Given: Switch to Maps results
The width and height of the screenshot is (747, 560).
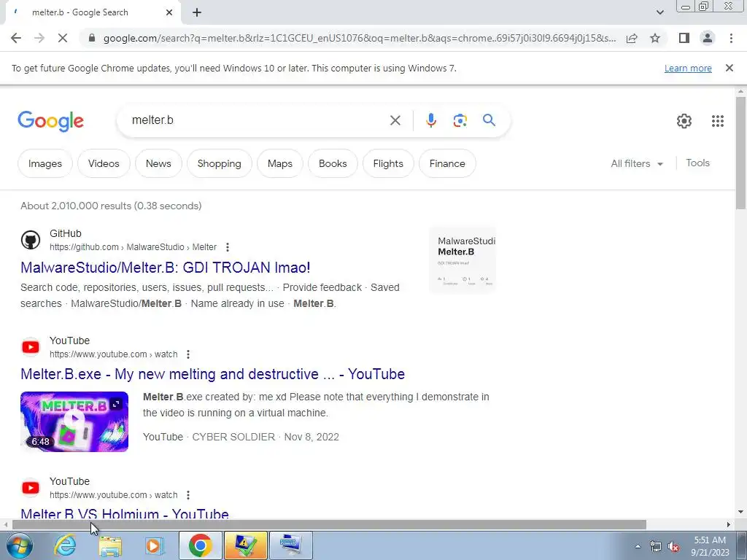Looking at the screenshot, I should click(x=280, y=163).
